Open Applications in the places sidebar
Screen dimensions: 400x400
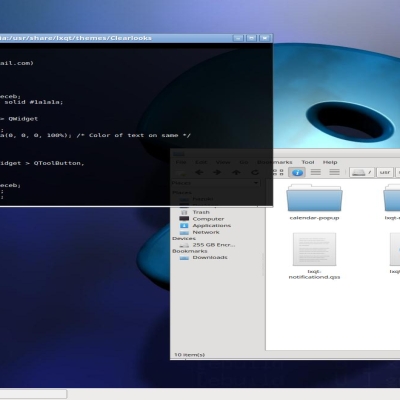point(211,225)
